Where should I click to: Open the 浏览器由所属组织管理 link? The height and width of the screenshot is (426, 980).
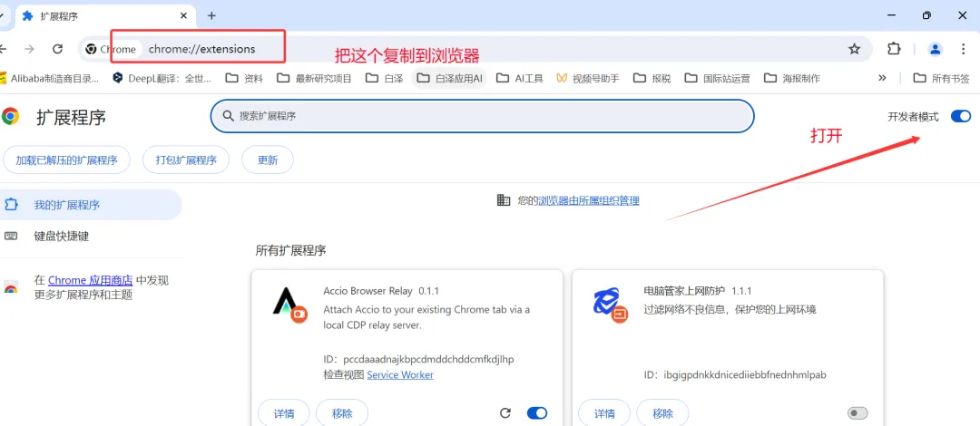(589, 200)
